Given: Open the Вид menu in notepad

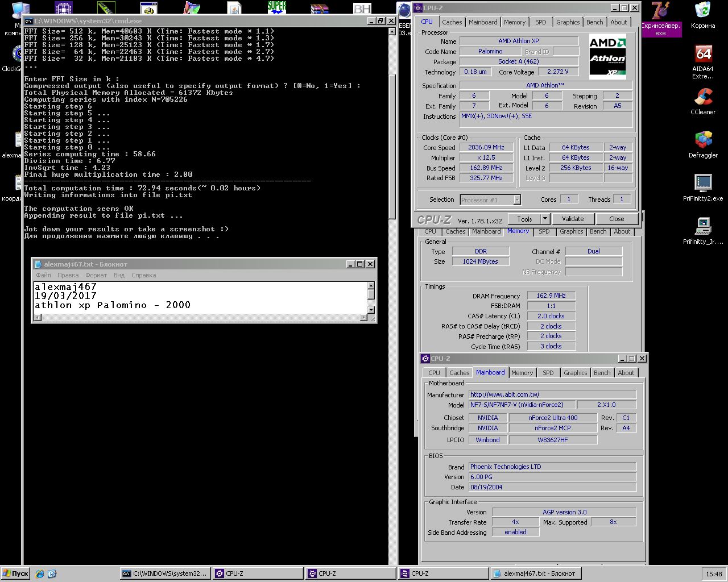Looking at the screenshot, I should [x=119, y=275].
